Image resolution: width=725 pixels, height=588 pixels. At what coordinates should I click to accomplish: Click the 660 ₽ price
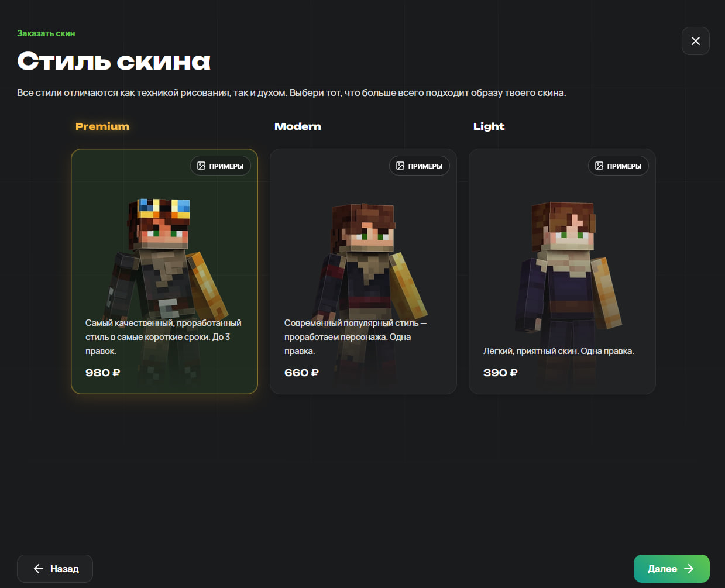302,373
